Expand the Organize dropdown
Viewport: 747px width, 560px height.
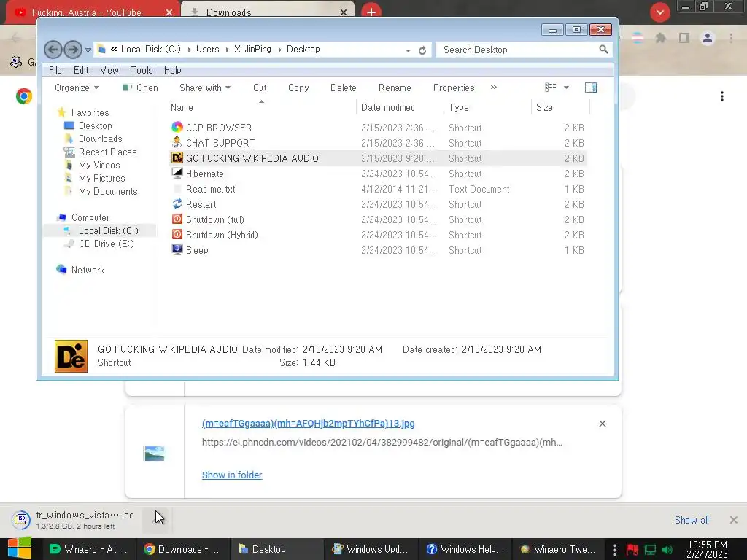tap(77, 87)
